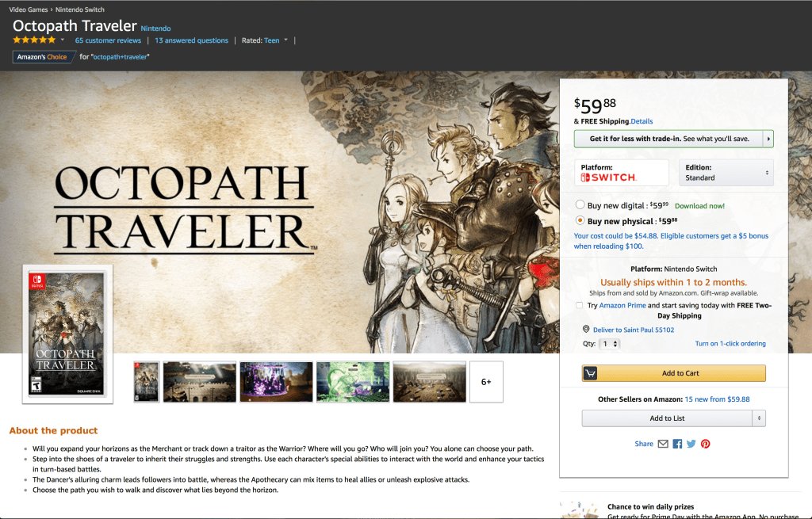This screenshot has width=812, height=519.
Task: Click the Download now! link
Action: 699,206
